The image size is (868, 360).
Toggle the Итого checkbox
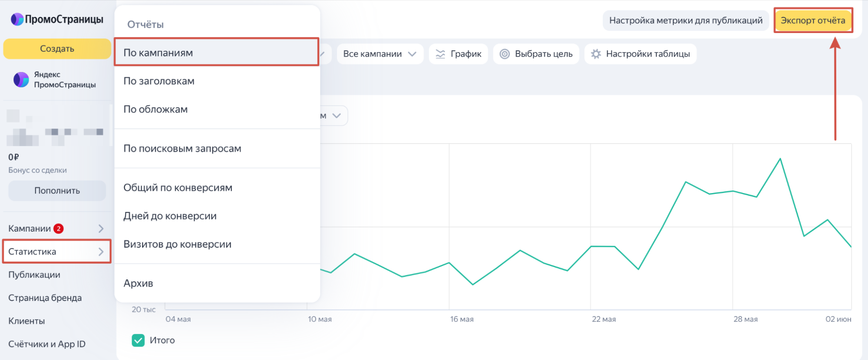click(138, 340)
